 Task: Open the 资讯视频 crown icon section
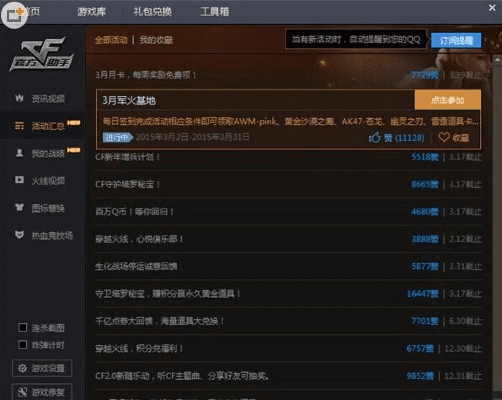(40, 98)
